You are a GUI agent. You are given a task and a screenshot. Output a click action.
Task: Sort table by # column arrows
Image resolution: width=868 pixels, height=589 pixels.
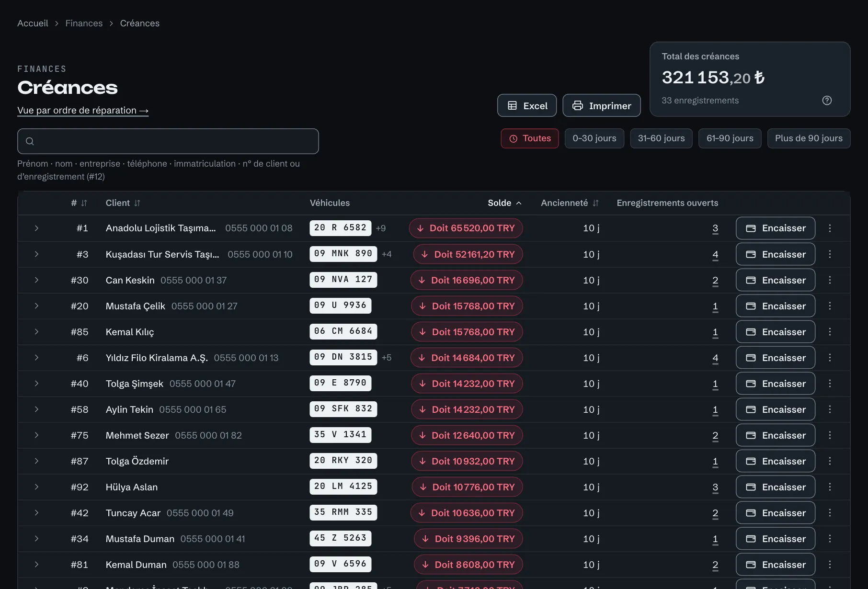(84, 203)
